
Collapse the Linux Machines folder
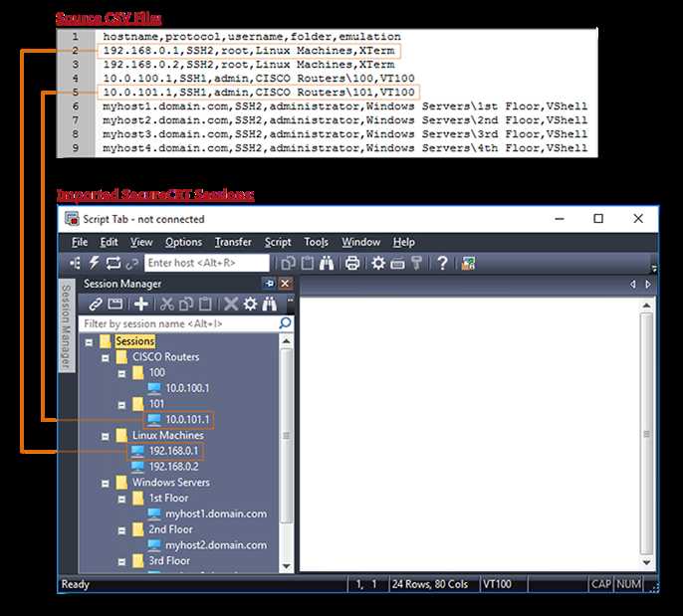coord(106,437)
